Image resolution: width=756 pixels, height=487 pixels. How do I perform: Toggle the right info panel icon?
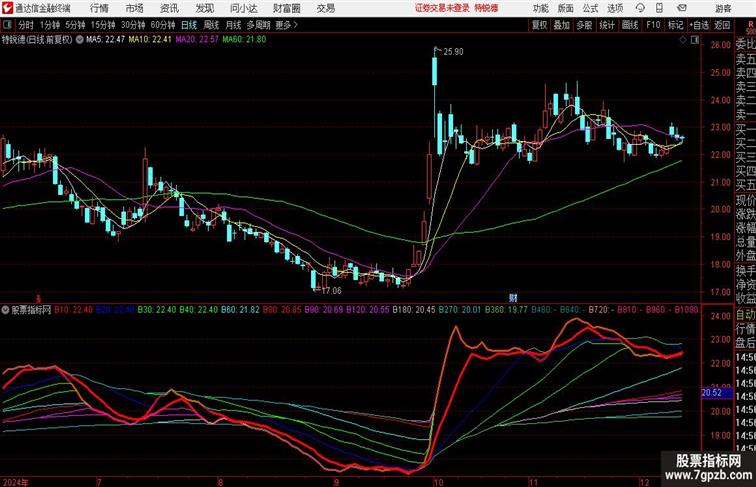coord(695,40)
